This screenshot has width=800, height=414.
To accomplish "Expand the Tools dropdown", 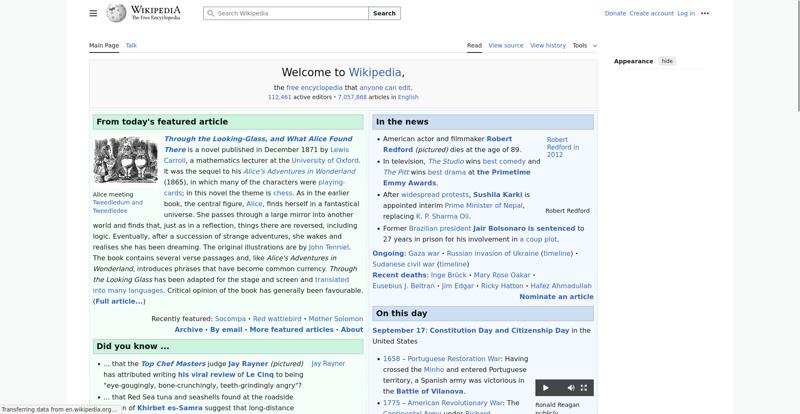I will coord(585,45).
